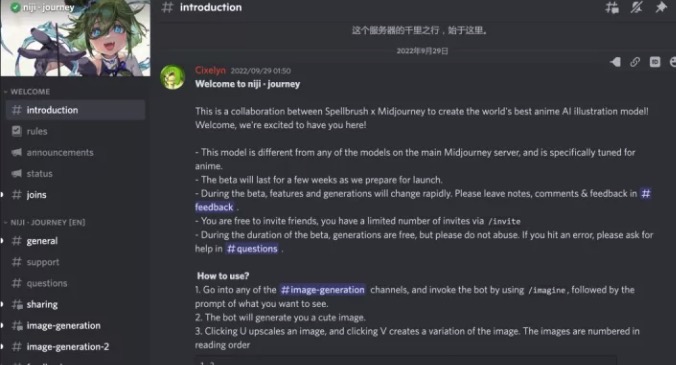676x365 pixels.
Task: Click the #questions channel mention
Action: tap(253, 249)
